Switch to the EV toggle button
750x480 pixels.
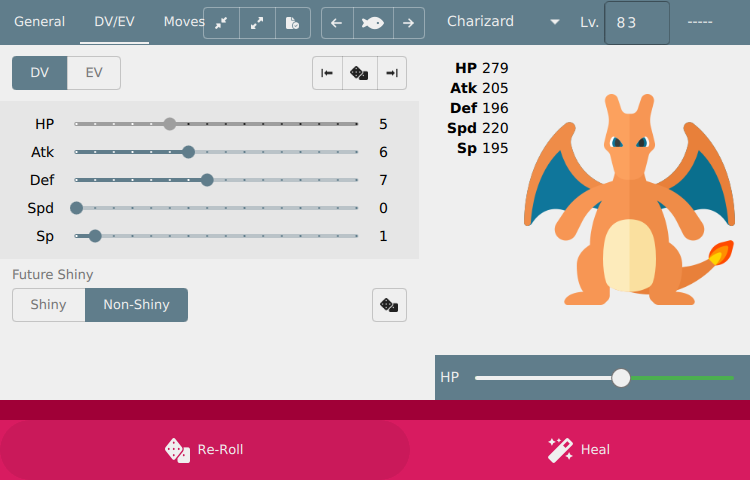94,73
